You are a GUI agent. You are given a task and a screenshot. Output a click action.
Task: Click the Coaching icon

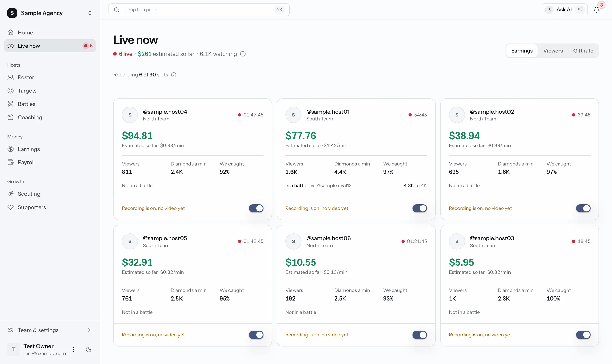click(x=10, y=117)
